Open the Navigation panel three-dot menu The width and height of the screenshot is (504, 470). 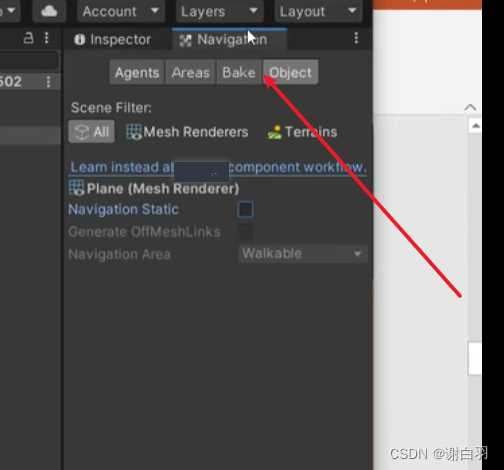(x=356, y=38)
